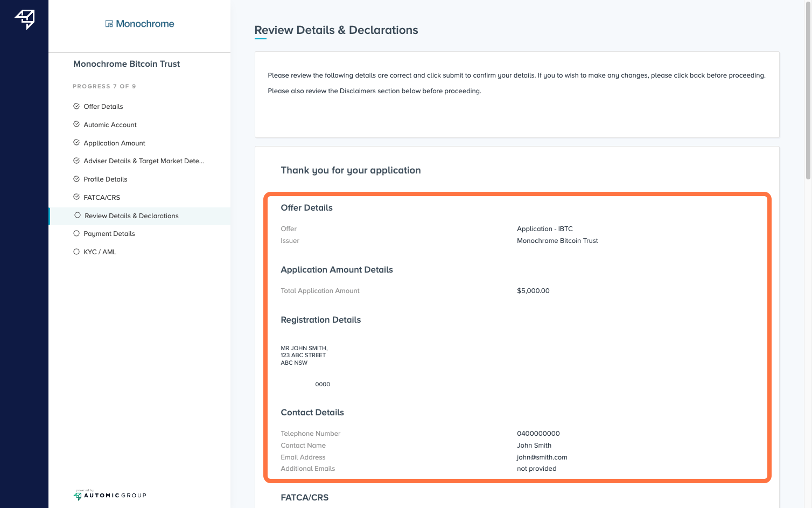Screen dimensions: 812x508
Task: Click the Contact Name label
Action: (303, 446)
